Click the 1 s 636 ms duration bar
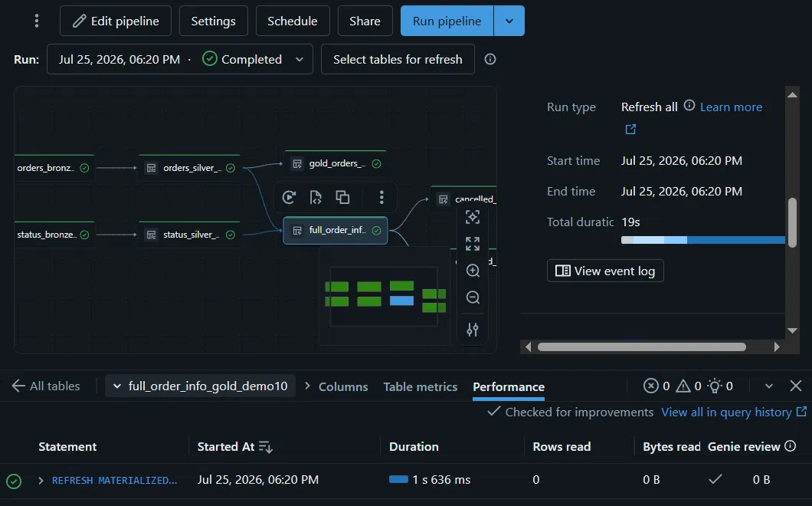Image resolution: width=812 pixels, height=506 pixels. click(x=399, y=479)
